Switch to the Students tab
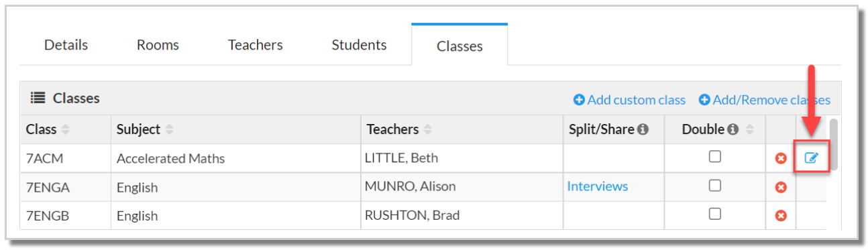Screen dimensions: 868x250 359,45
